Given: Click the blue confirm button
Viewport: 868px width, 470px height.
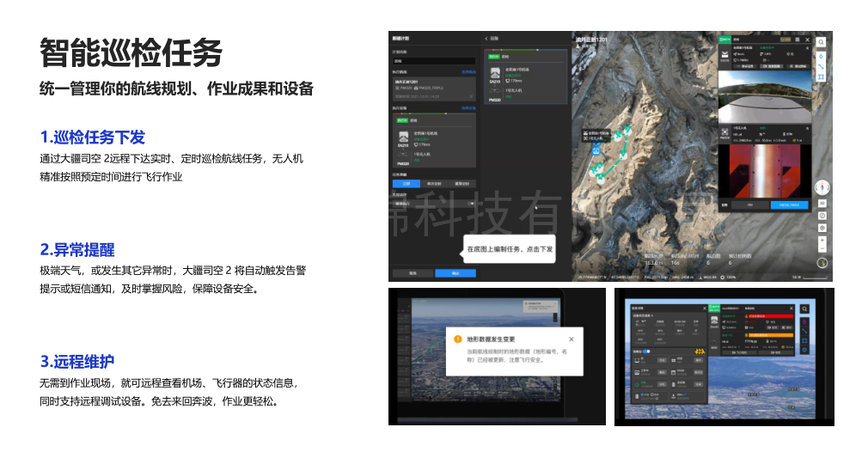Looking at the screenshot, I should (x=455, y=272).
